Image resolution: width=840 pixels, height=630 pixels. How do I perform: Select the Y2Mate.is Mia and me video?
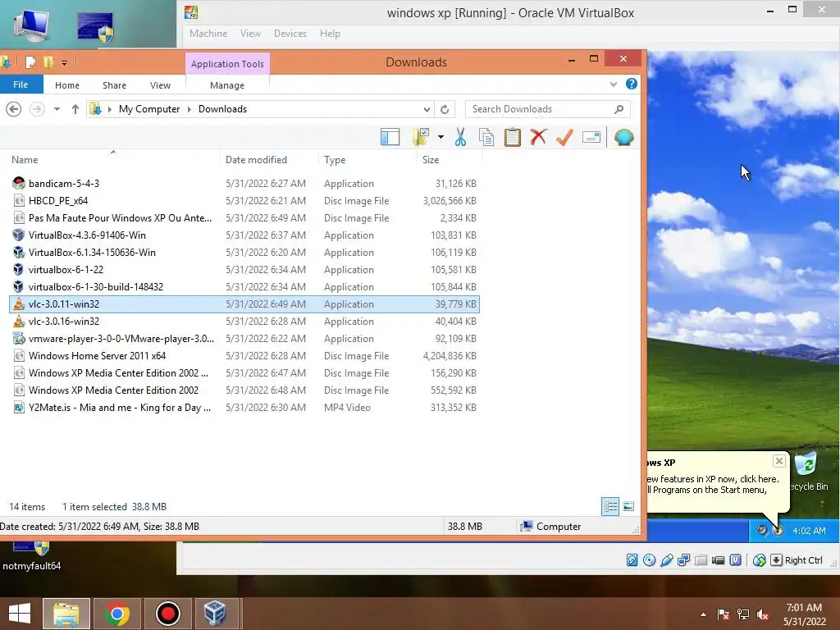244,408
